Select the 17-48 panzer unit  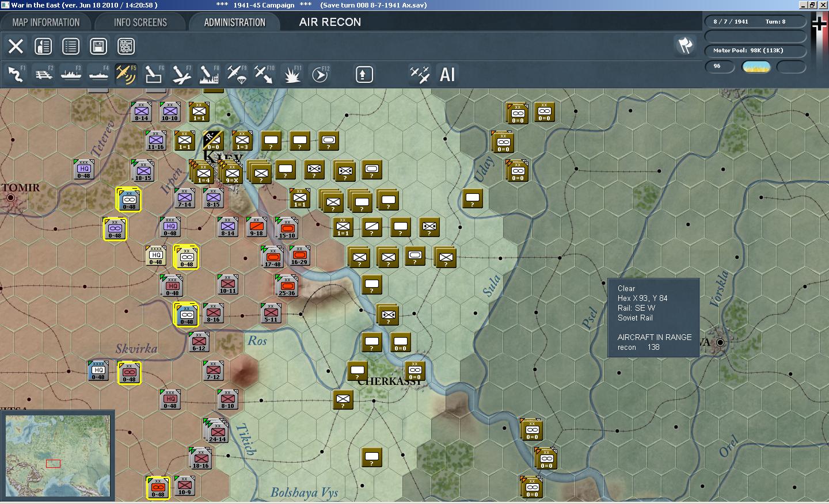coord(272,257)
